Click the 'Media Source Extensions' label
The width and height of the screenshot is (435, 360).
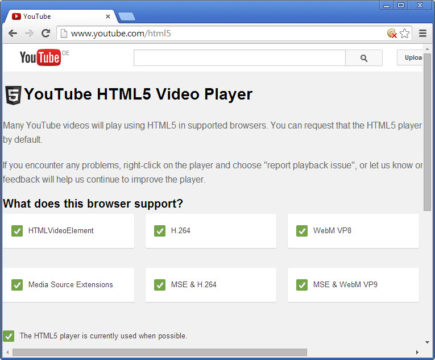(71, 284)
